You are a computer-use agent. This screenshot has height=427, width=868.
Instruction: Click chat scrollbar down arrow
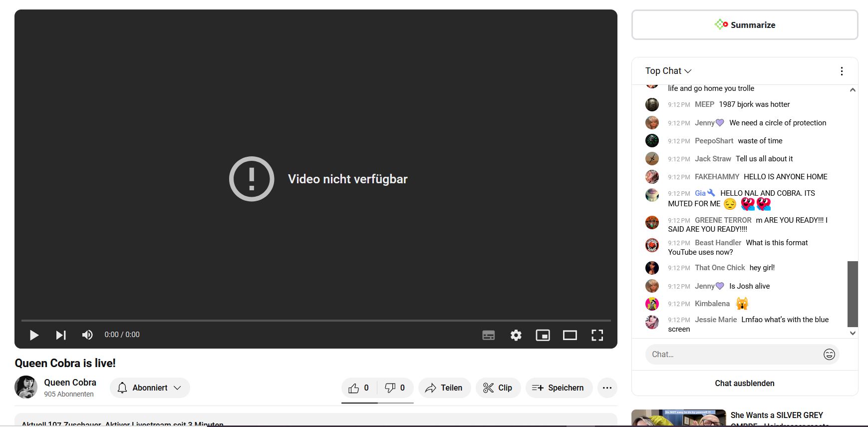[x=853, y=333]
